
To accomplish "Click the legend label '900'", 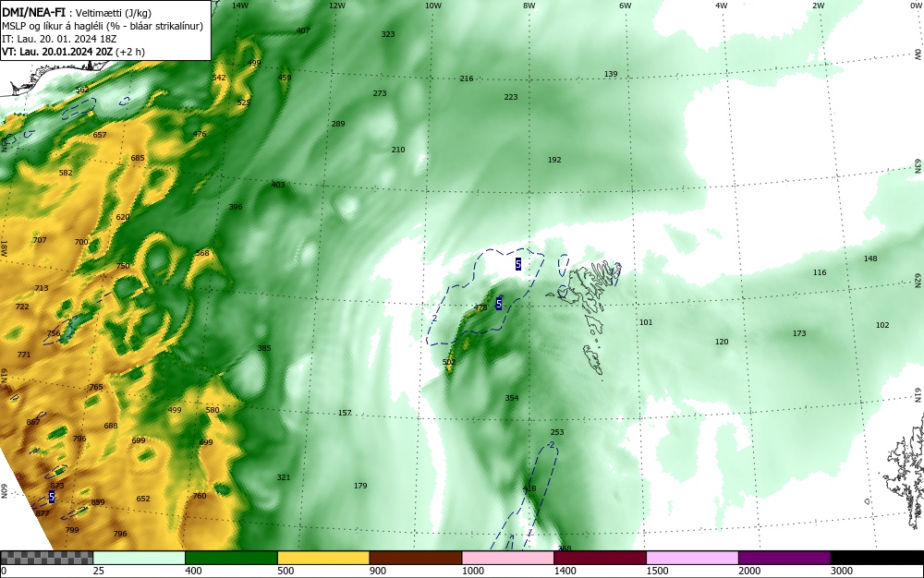I will (378, 571).
